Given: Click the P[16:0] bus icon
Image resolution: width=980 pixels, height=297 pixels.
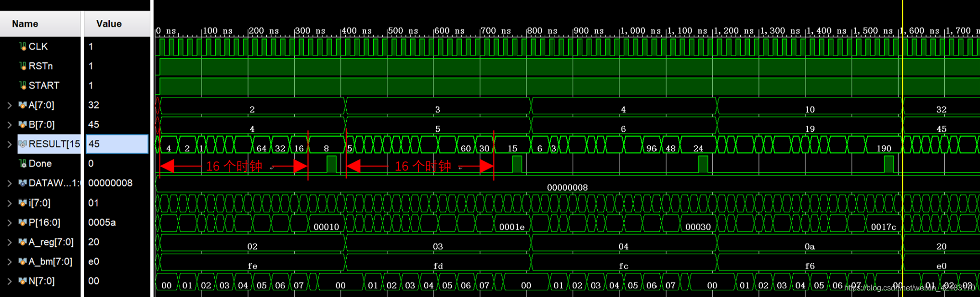Looking at the screenshot, I should point(23,222).
